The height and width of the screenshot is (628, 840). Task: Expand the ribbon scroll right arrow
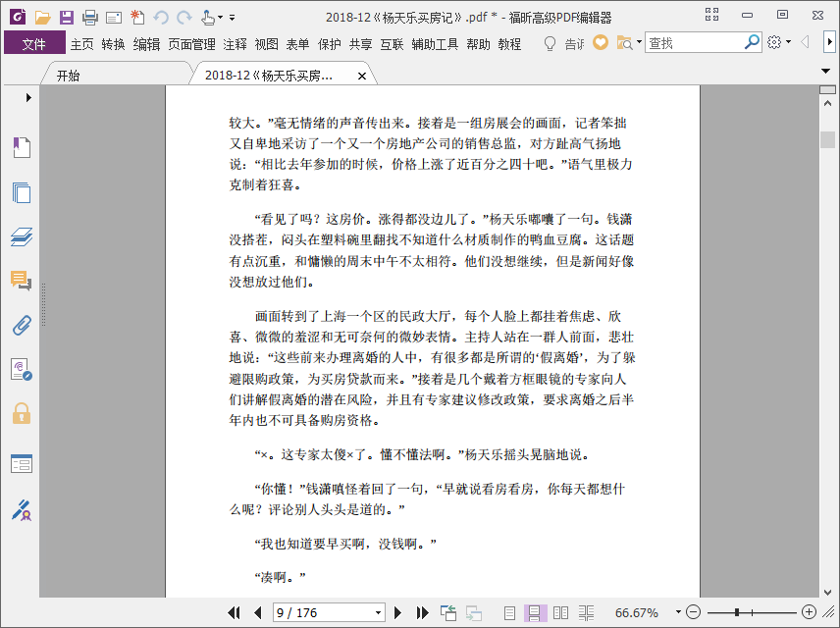click(x=829, y=42)
